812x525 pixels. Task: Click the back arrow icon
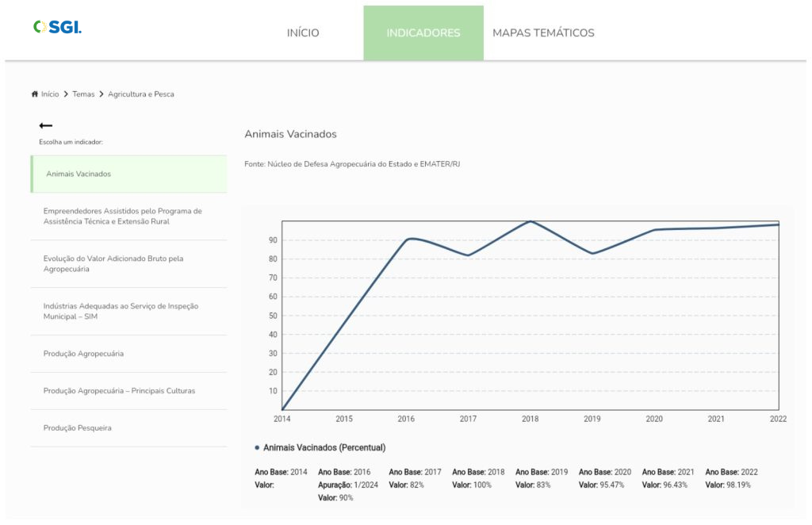46,125
